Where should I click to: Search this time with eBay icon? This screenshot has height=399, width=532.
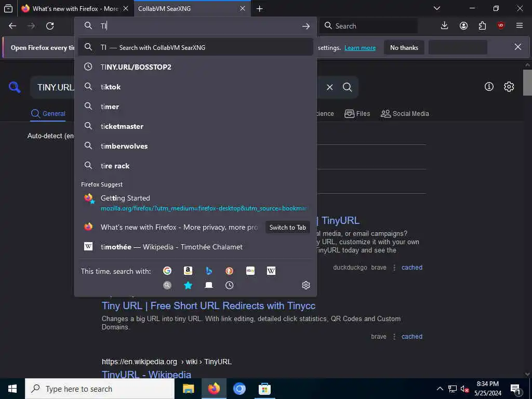250,271
